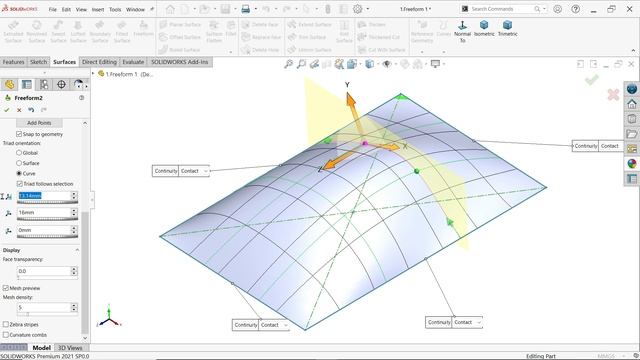640x360 pixels.
Task: Switch to the Sketch tab
Action: [x=39, y=62]
